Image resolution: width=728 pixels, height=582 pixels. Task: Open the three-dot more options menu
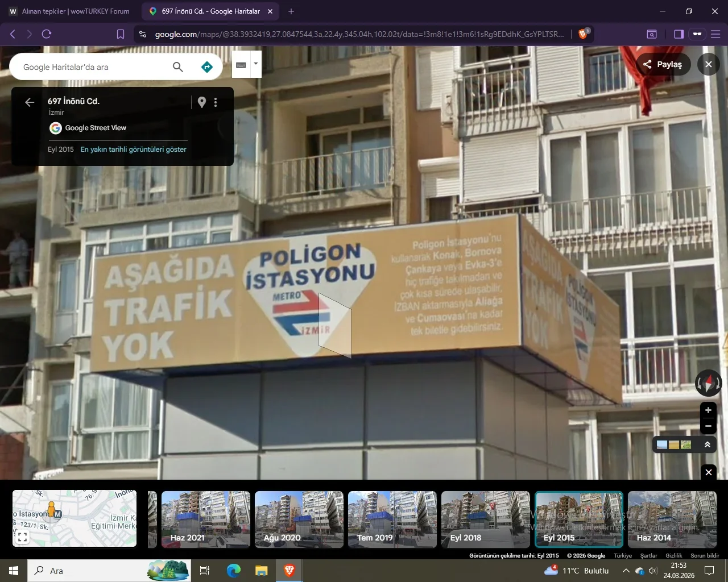216,102
